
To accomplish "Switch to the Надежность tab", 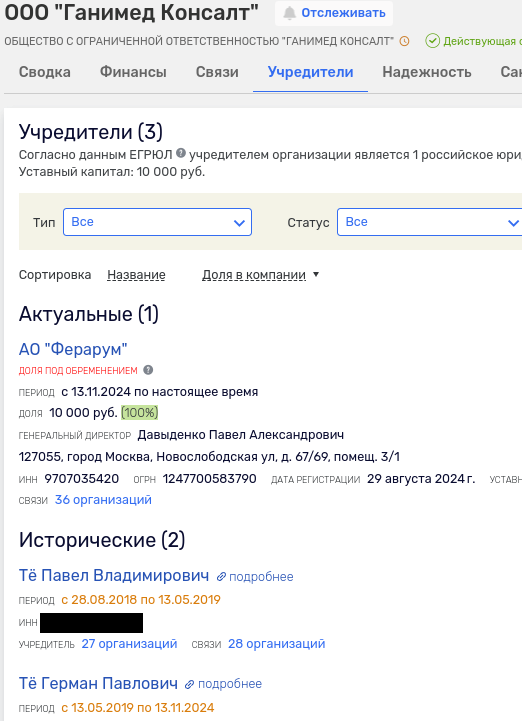I will (427, 72).
